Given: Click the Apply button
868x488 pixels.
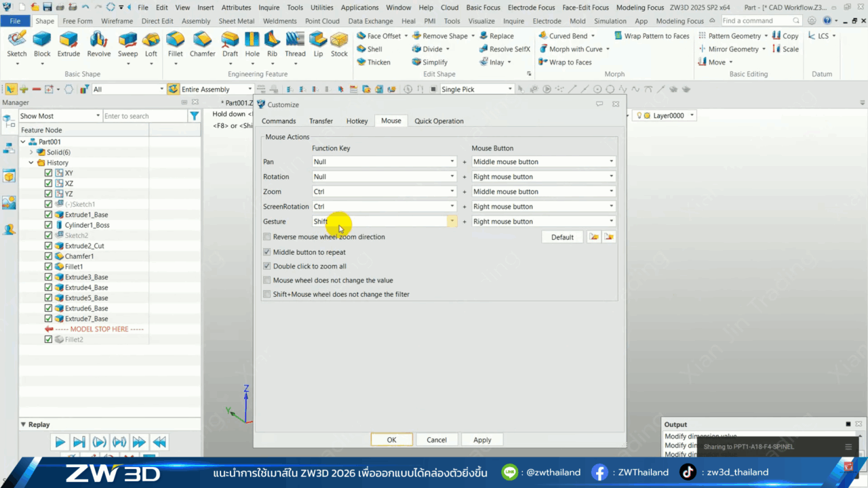Looking at the screenshot, I should point(482,440).
